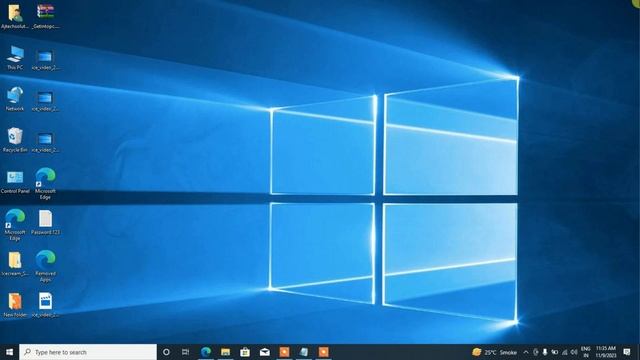This screenshot has height=360, width=640.
Task: Open the network status tray icon
Action: (564, 352)
